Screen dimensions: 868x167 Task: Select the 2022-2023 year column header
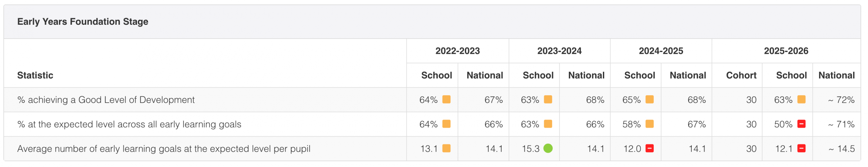click(457, 51)
